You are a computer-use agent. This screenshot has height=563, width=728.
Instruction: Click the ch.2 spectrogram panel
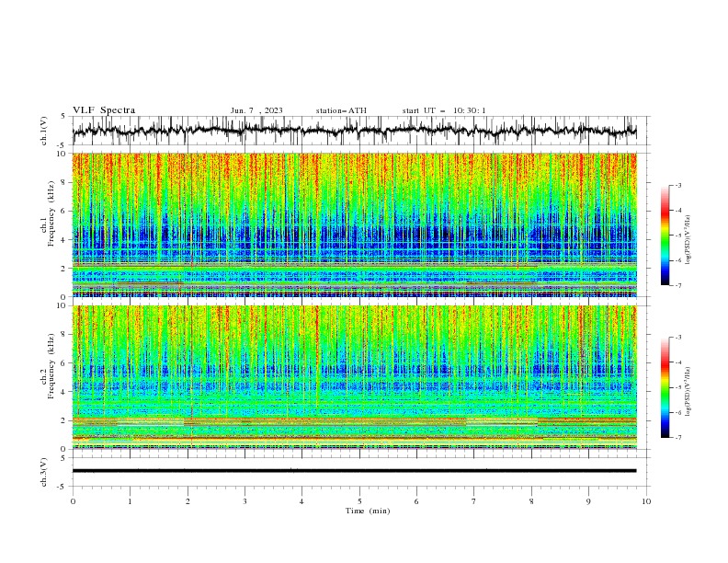(x=354, y=377)
